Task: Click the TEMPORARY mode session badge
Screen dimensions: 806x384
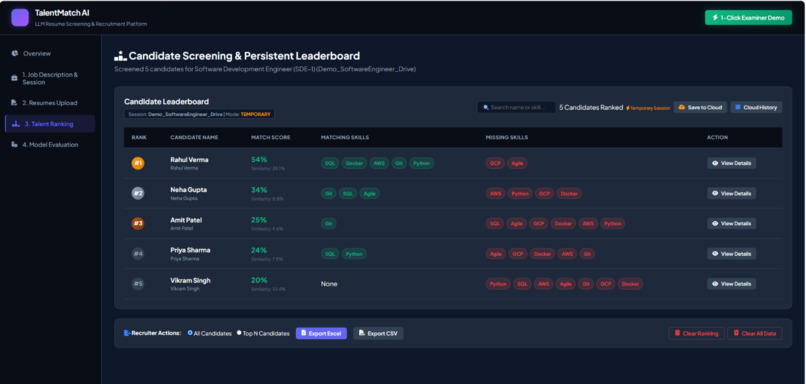Action: pyautogui.click(x=255, y=114)
